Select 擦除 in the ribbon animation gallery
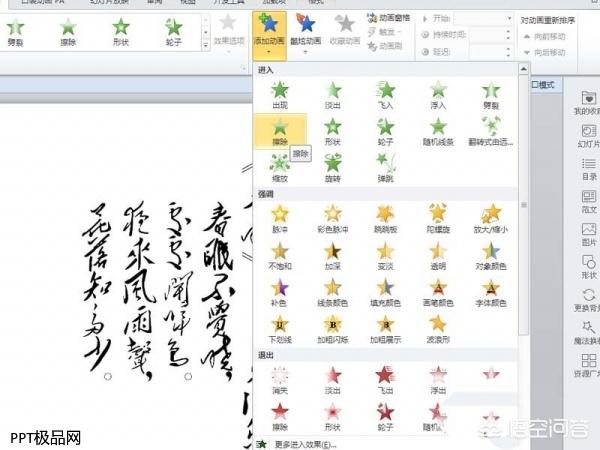600x450 pixels. (x=68, y=32)
